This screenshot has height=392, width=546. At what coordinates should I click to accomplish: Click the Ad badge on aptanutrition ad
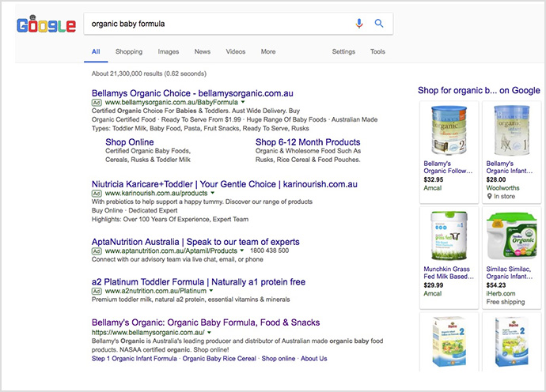pos(97,251)
